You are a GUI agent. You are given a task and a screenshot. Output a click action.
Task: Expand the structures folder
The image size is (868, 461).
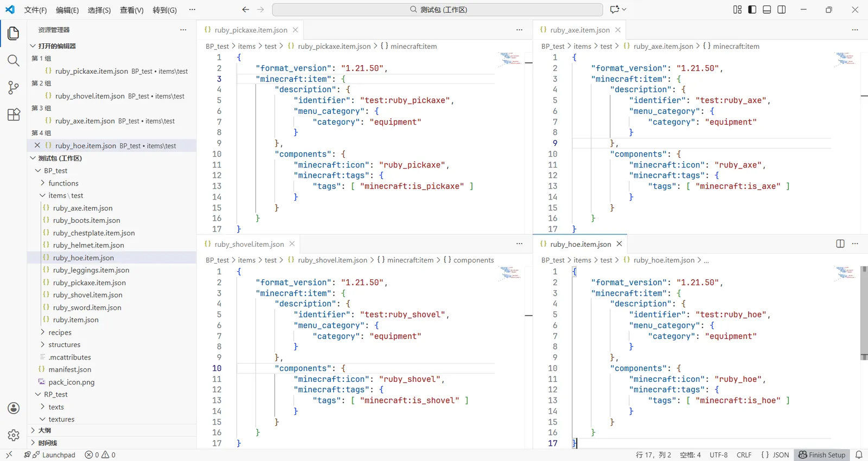pos(64,345)
